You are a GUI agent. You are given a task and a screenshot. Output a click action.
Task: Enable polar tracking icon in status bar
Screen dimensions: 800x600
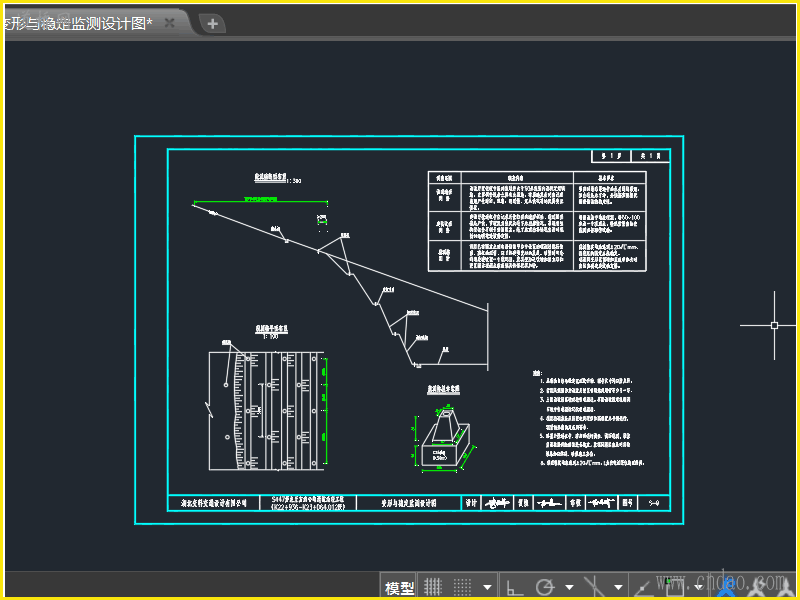545,587
